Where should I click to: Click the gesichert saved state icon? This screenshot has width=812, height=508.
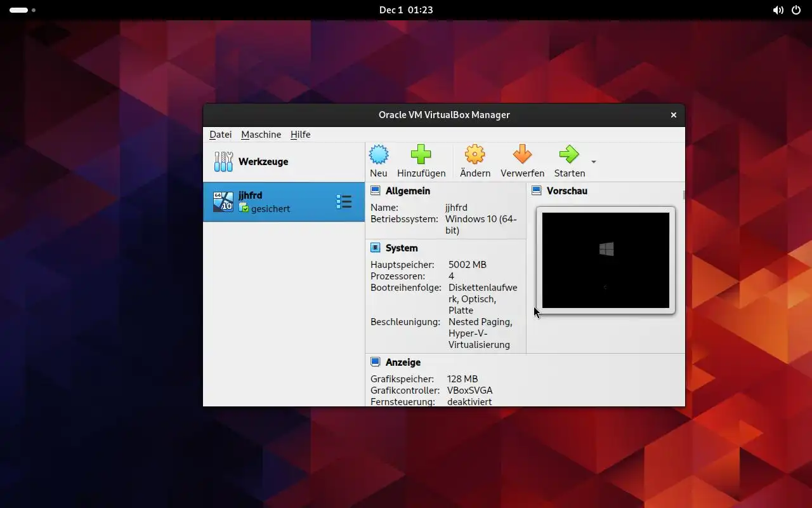pos(244,208)
